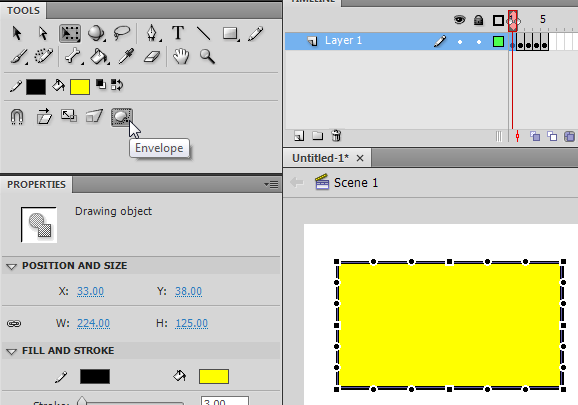The image size is (578, 405).
Task: Select the Bone tool
Action: [73, 56]
